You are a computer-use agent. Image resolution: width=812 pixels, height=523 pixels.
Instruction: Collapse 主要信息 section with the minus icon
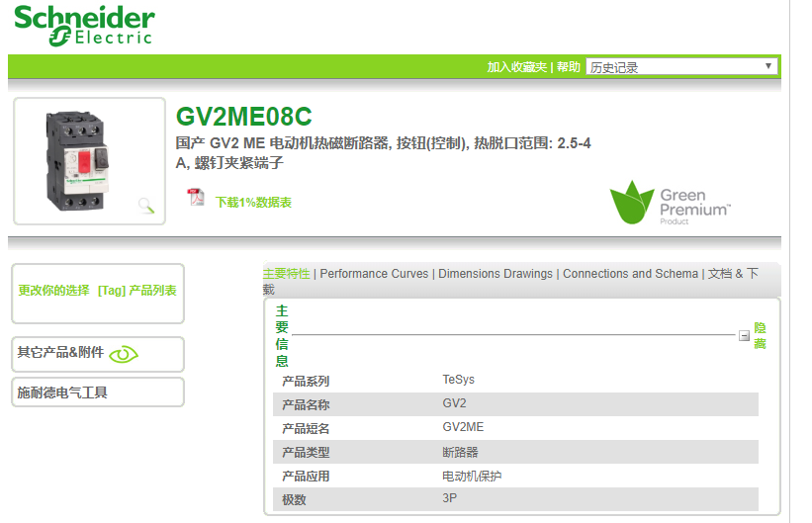click(x=744, y=335)
